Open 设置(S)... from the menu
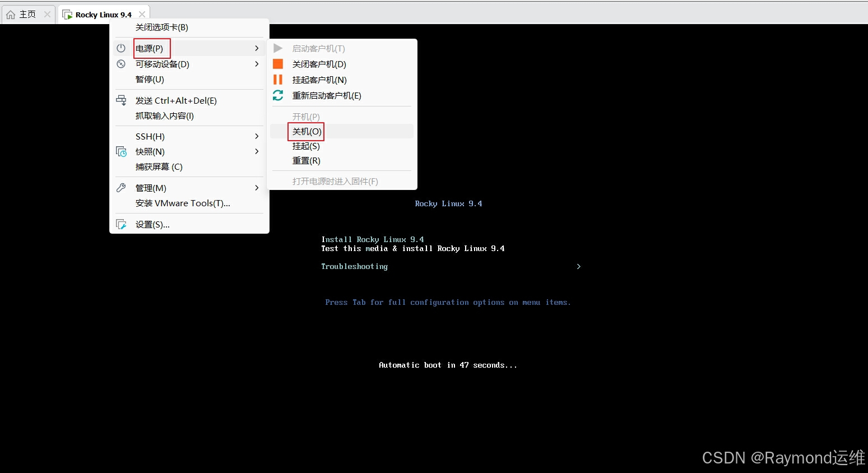Screen dimensions: 868x473 pos(189,224)
